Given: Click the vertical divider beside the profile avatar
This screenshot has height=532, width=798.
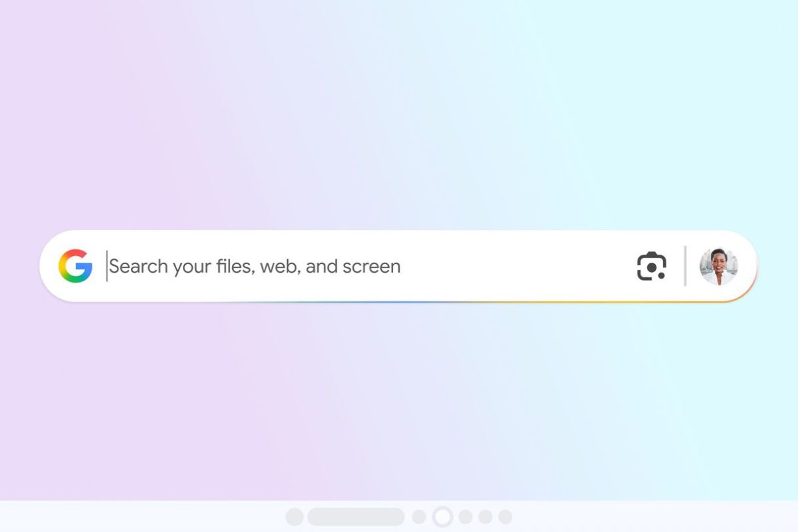Looking at the screenshot, I should (685, 266).
